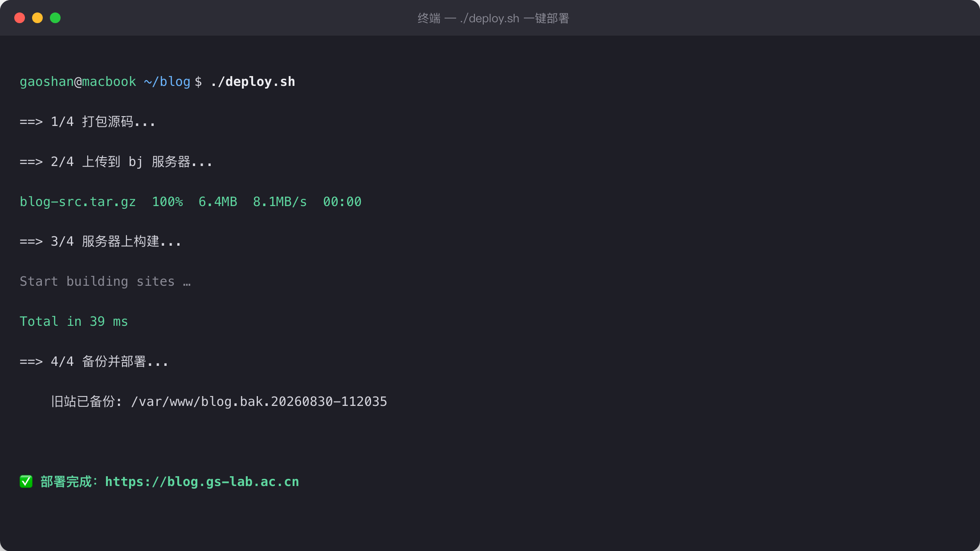Click the '00:00' remaining time value
The image size is (980, 551).
click(342, 202)
